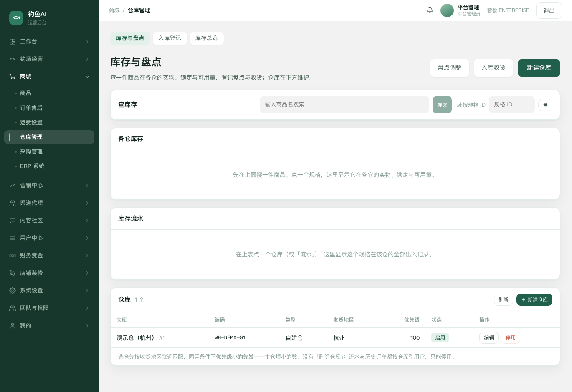Click the 刷新 button
The width and height of the screenshot is (572, 392).
coord(504,300)
